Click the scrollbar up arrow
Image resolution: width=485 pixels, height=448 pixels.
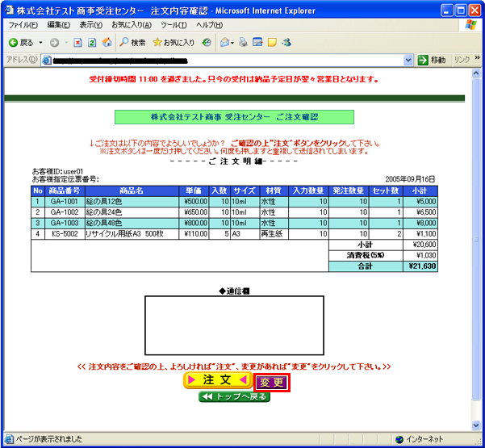[476, 73]
